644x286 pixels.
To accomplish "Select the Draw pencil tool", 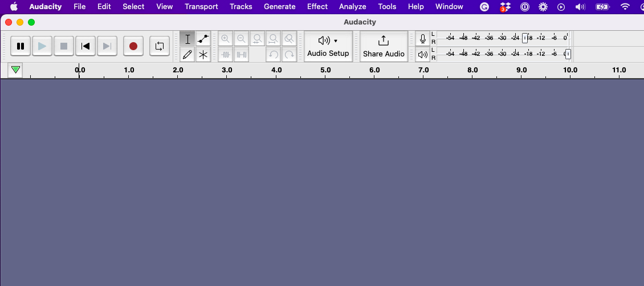I will pyautogui.click(x=188, y=54).
